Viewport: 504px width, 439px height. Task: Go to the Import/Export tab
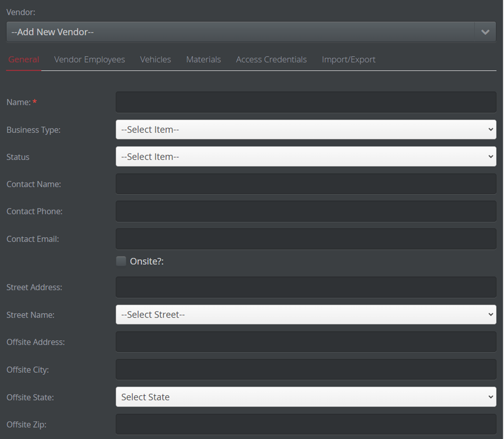(x=349, y=60)
